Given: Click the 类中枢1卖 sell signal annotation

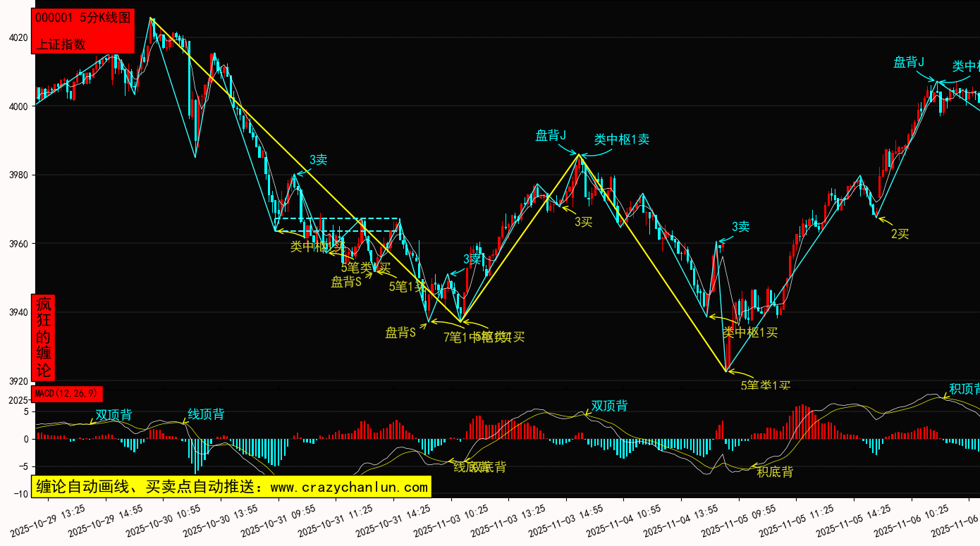Looking at the screenshot, I should (621, 139).
